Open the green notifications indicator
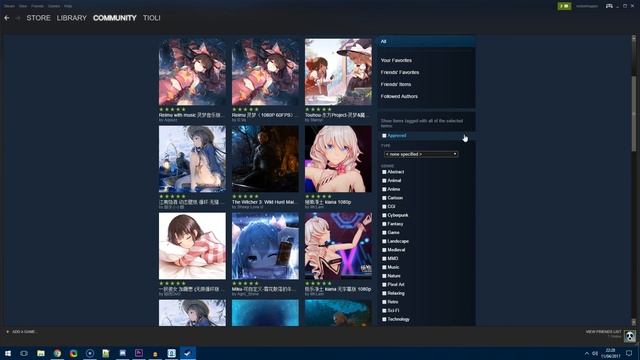This screenshot has width=640, height=360. tap(564, 6)
